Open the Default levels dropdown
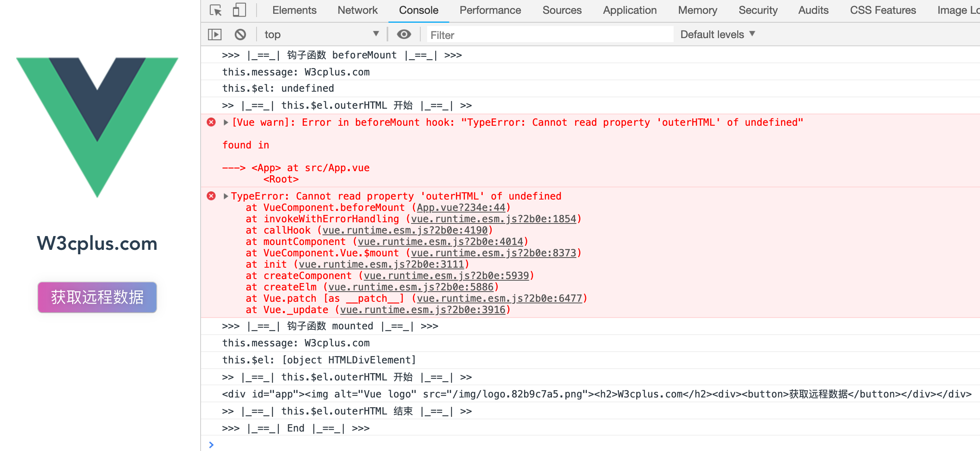The width and height of the screenshot is (980, 451). coord(717,34)
